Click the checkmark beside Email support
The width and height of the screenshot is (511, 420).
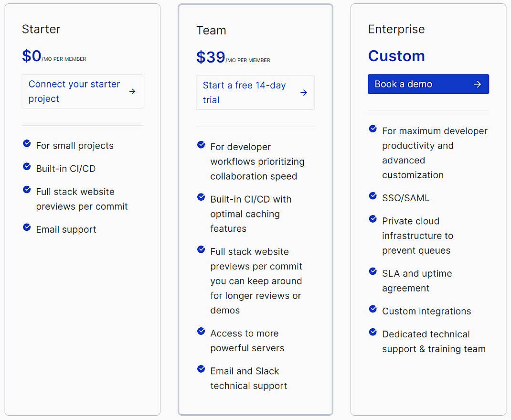27,227
